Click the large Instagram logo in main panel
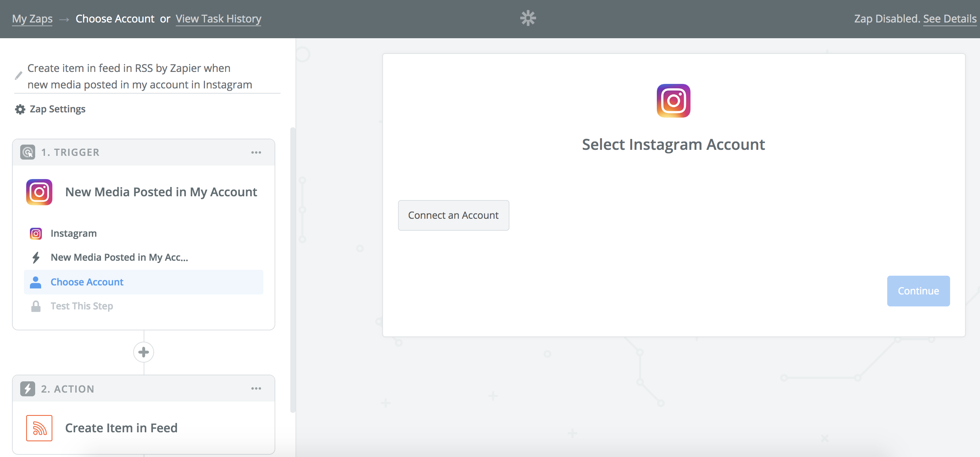980x457 pixels. tap(673, 101)
